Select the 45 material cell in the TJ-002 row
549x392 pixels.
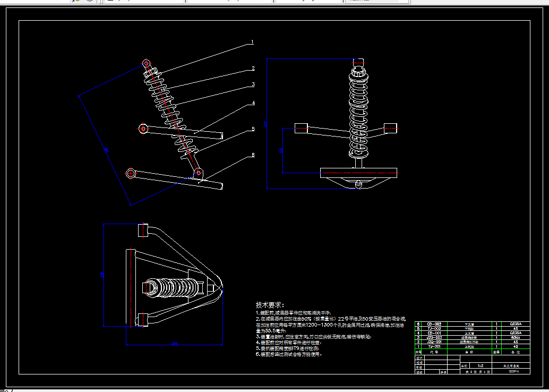coord(516,329)
